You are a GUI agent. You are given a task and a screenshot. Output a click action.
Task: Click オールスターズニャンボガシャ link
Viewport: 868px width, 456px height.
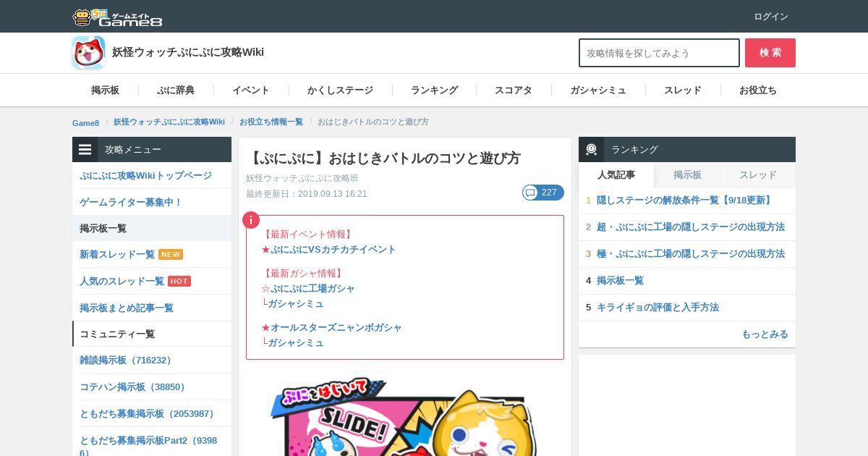click(x=336, y=328)
